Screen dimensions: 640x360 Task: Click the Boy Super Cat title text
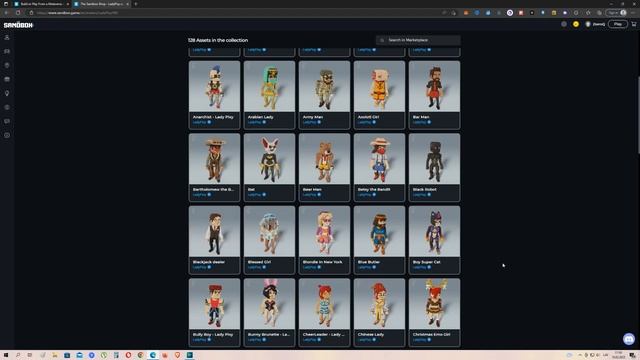pyautogui.click(x=427, y=262)
